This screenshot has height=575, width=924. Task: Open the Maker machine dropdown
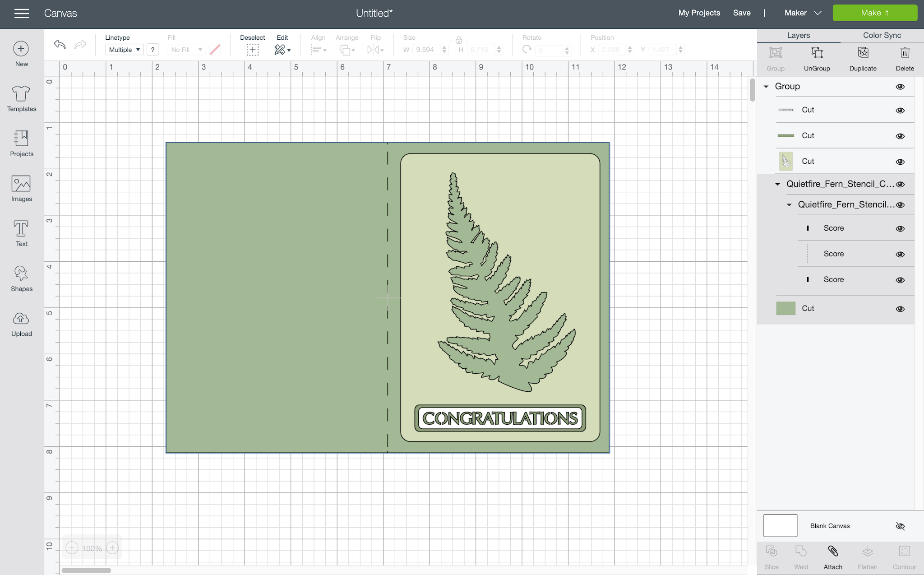803,13
